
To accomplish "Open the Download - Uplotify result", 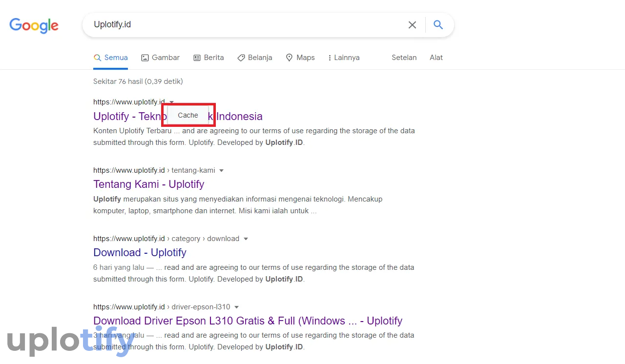I will click(140, 253).
